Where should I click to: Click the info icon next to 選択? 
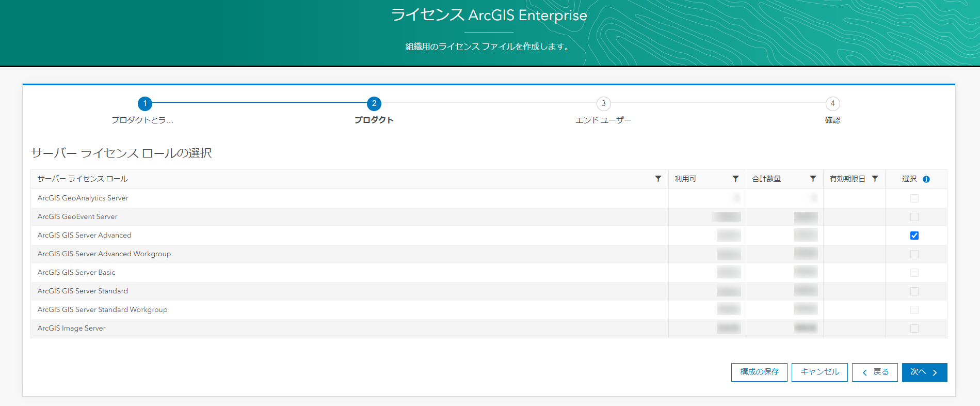(x=926, y=179)
